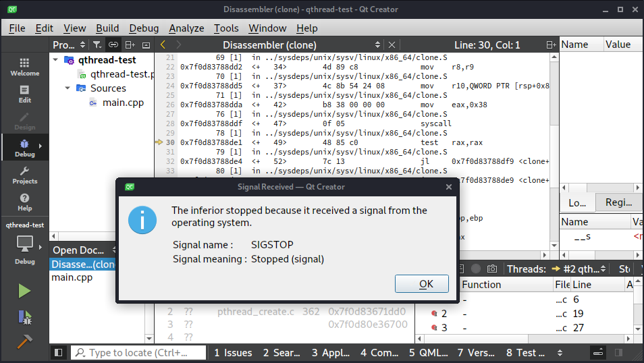Toggle the right sidebar visibility button
Viewport: 644px width, 363px height.
597,352
